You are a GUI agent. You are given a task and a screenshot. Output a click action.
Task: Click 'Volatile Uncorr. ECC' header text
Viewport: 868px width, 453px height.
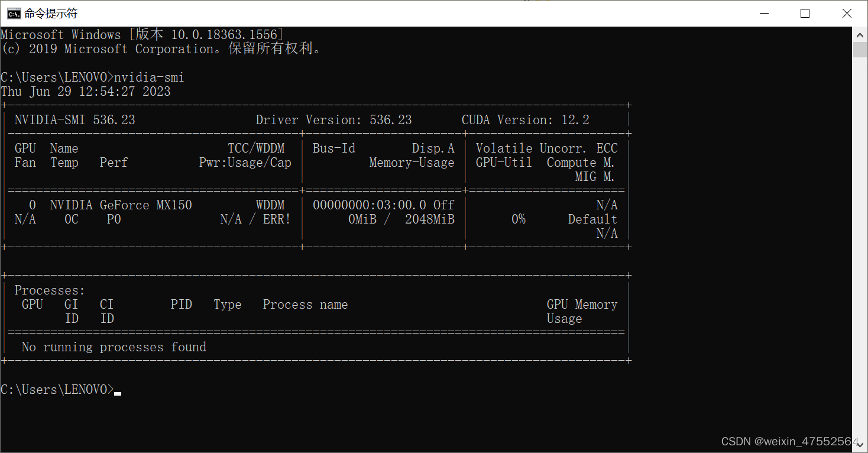tap(547, 148)
